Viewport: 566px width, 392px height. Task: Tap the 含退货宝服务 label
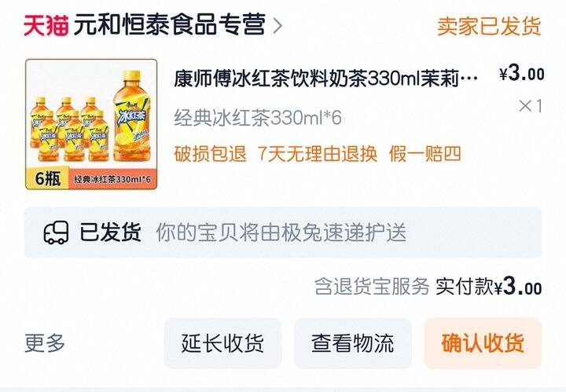coord(372,287)
